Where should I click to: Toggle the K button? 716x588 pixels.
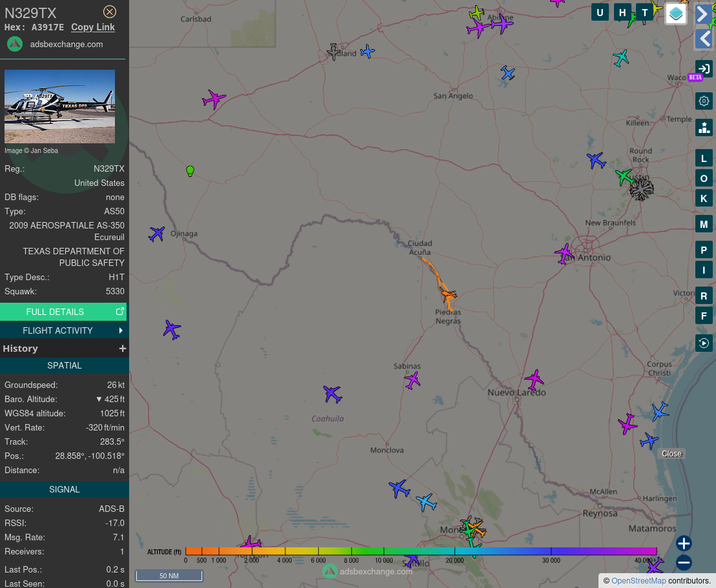pyautogui.click(x=704, y=199)
